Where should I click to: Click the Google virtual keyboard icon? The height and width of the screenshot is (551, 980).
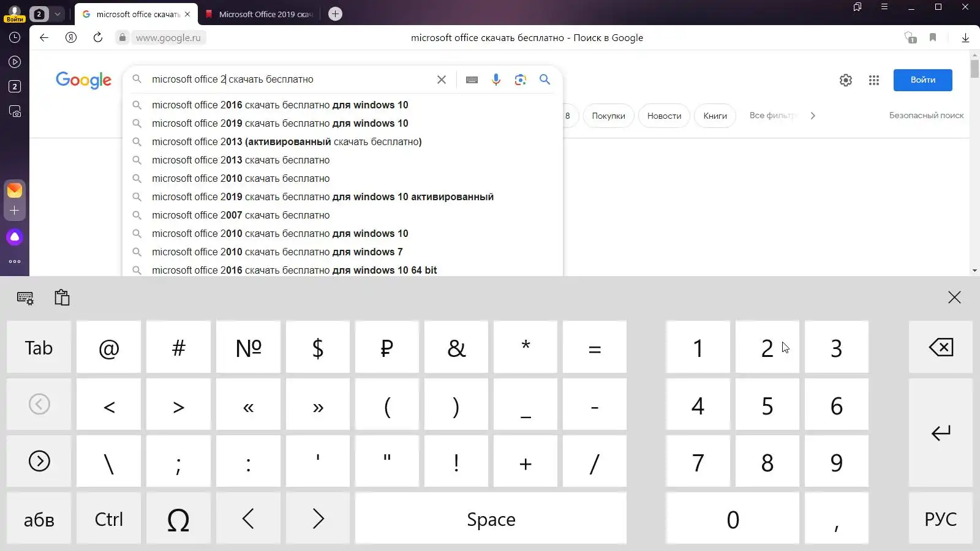(472, 80)
